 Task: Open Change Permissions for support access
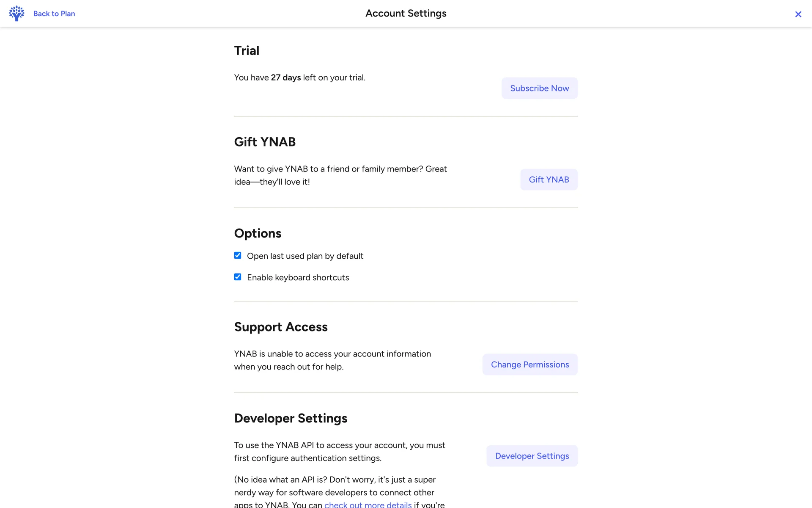point(529,364)
